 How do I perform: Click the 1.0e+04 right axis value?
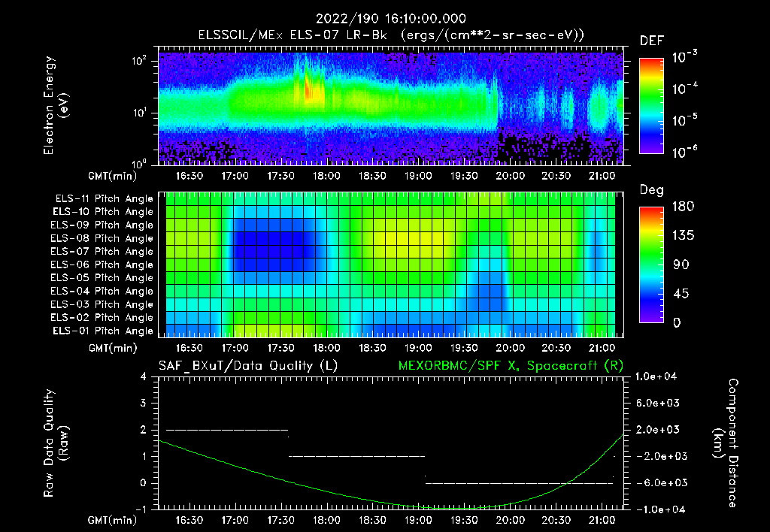click(x=656, y=377)
